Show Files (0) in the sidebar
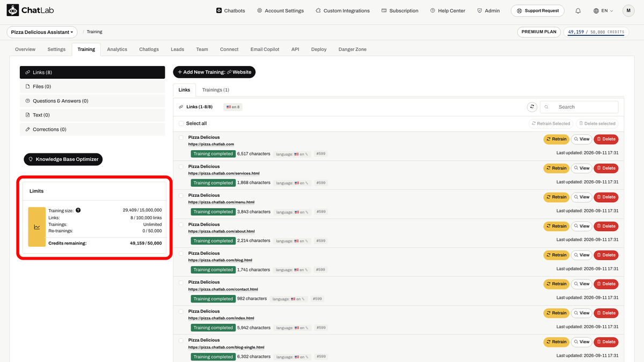Viewport: 644px width, 362px height. [x=92, y=86]
